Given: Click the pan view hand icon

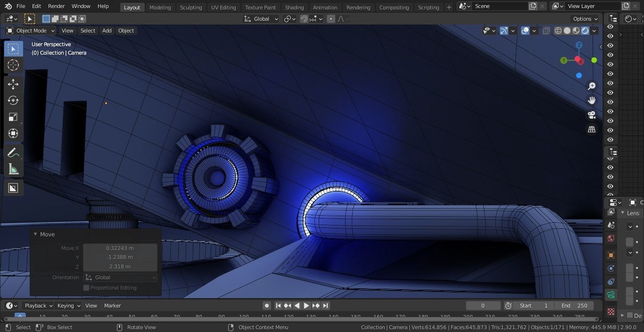Looking at the screenshot, I should click(x=592, y=100).
